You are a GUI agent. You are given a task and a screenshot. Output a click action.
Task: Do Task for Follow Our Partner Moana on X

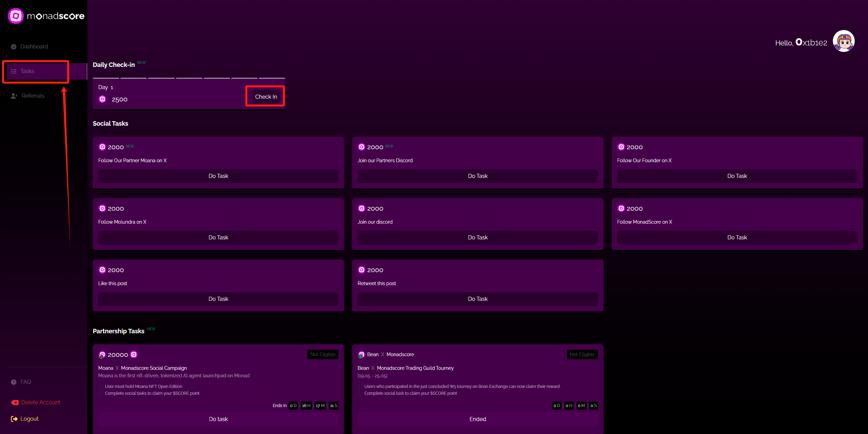pyautogui.click(x=218, y=176)
